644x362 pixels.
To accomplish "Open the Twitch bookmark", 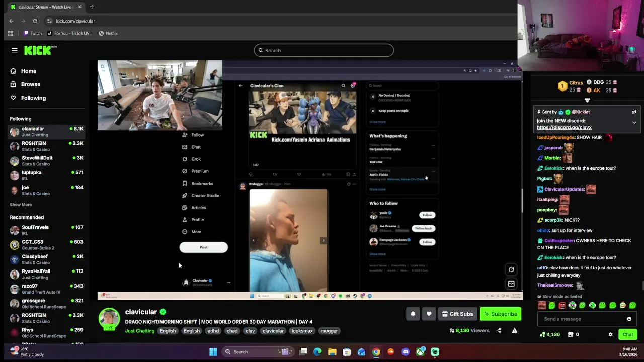I will coord(33,33).
